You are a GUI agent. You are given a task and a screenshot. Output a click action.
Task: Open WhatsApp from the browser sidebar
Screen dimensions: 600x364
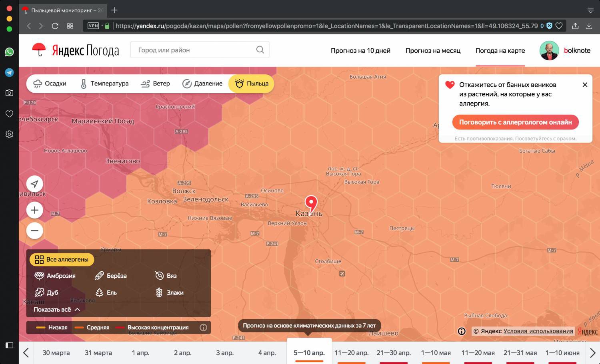coord(9,52)
